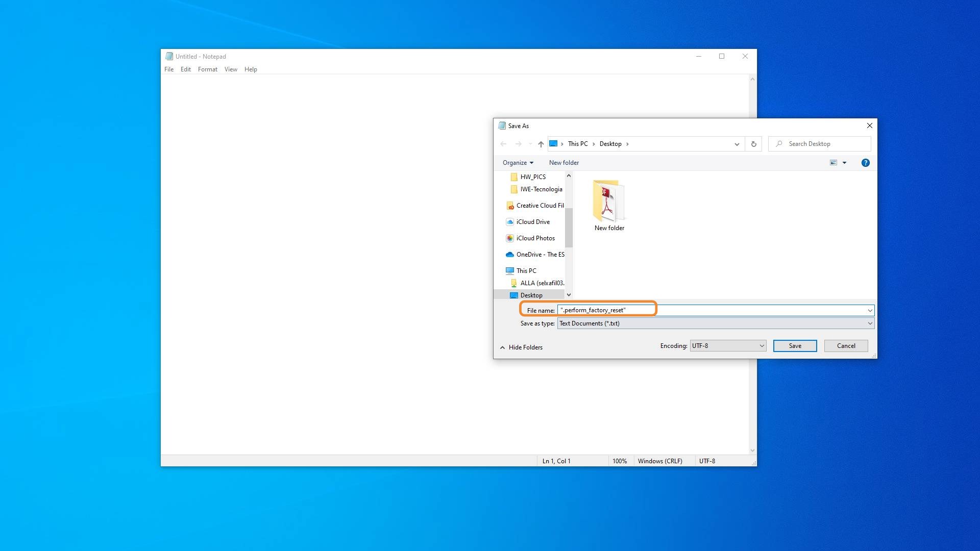Click the Save button

point(795,346)
